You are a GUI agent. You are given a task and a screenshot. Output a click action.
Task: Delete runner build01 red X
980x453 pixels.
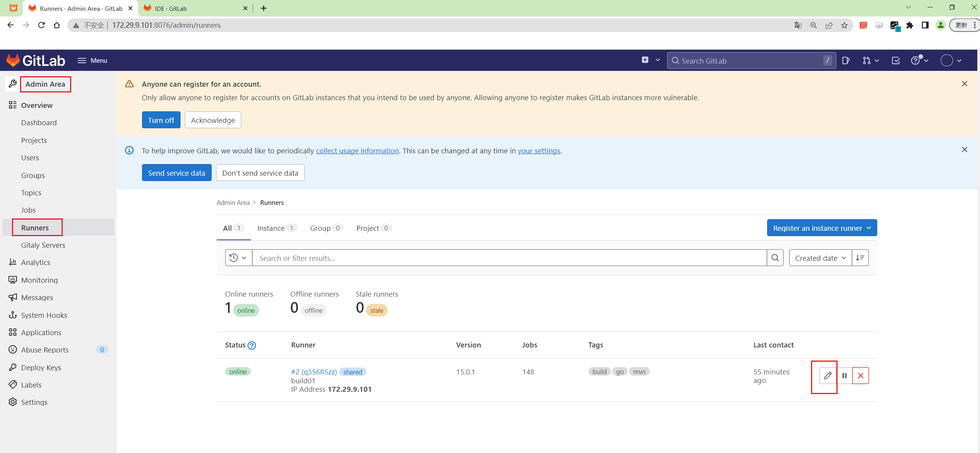(861, 375)
